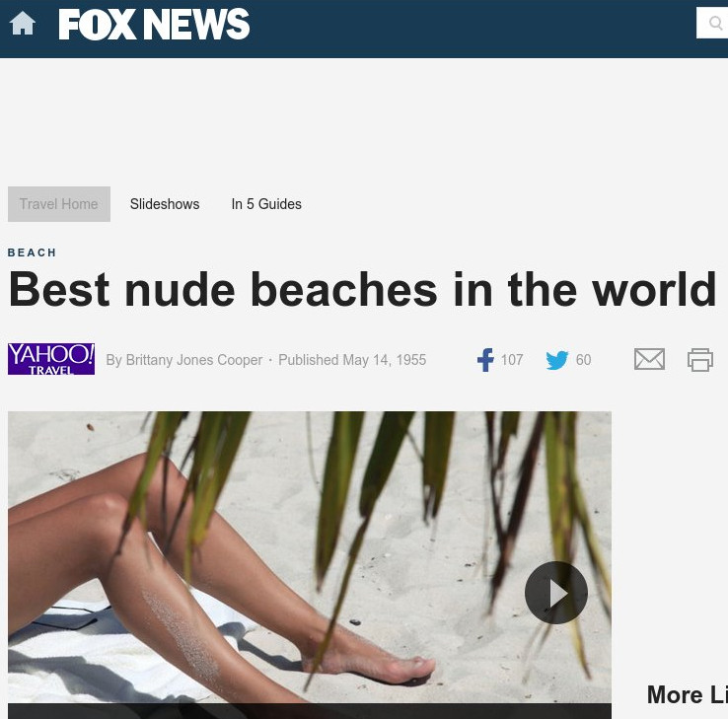This screenshot has width=728, height=719.
Task: Open the BEACH category link
Action: pyautogui.click(x=32, y=252)
